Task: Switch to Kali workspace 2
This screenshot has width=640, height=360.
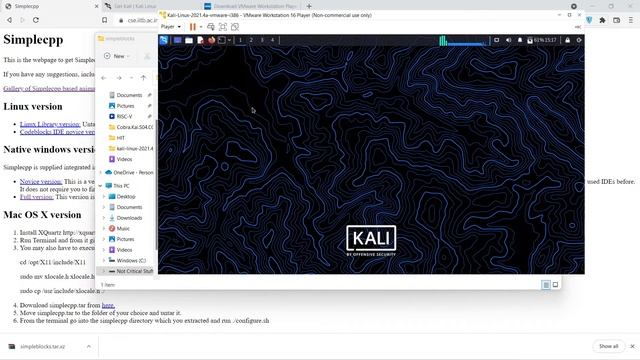Action: pos(251,40)
